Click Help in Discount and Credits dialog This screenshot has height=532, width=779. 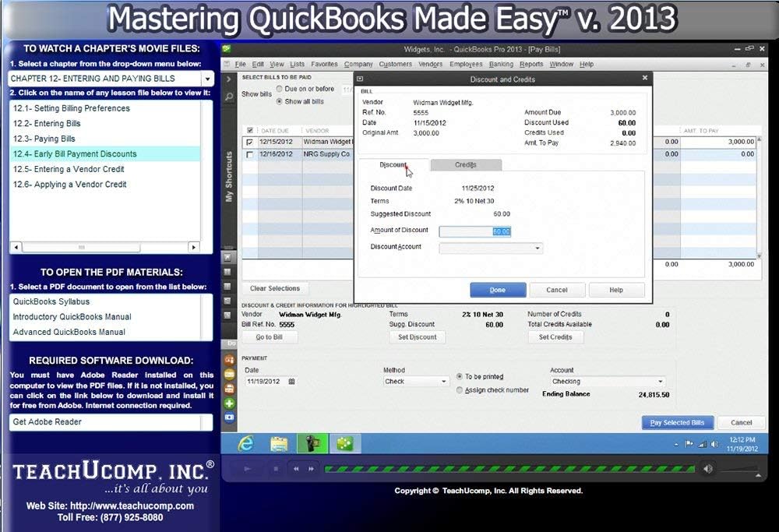(x=616, y=290)
